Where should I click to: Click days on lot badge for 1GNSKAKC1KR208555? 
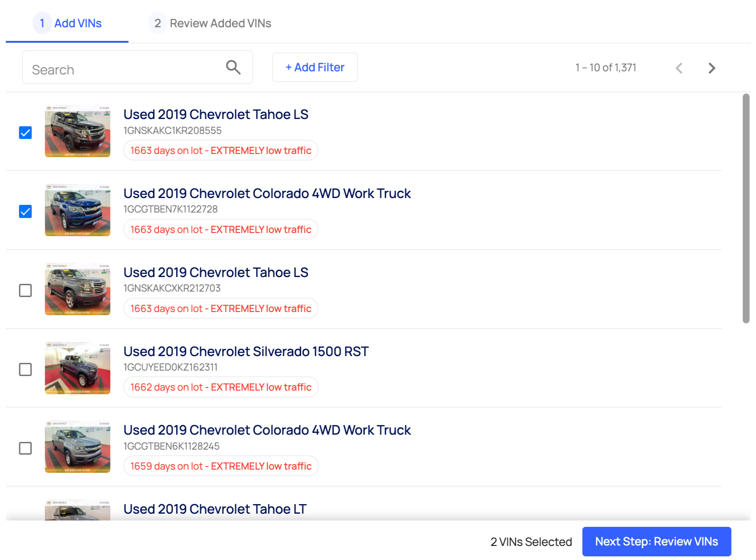[221, 150]
